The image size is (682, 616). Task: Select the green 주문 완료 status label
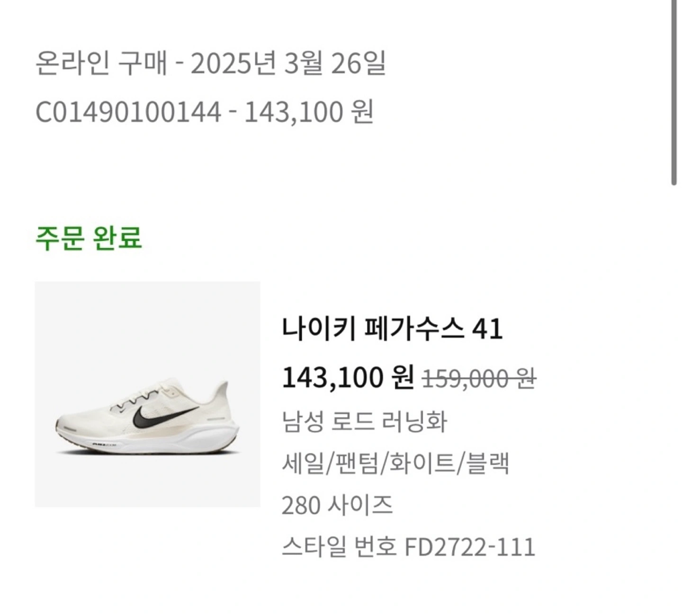pyautogui.click(x=89, y=238)
